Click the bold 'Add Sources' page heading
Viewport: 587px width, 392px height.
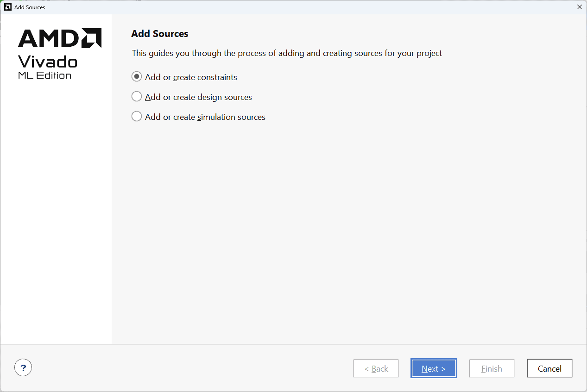160,34
